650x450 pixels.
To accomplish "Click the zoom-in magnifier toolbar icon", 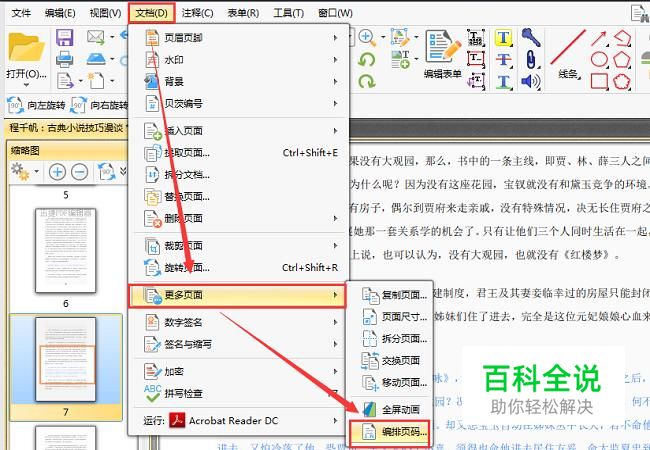I will tap(367, 37).
